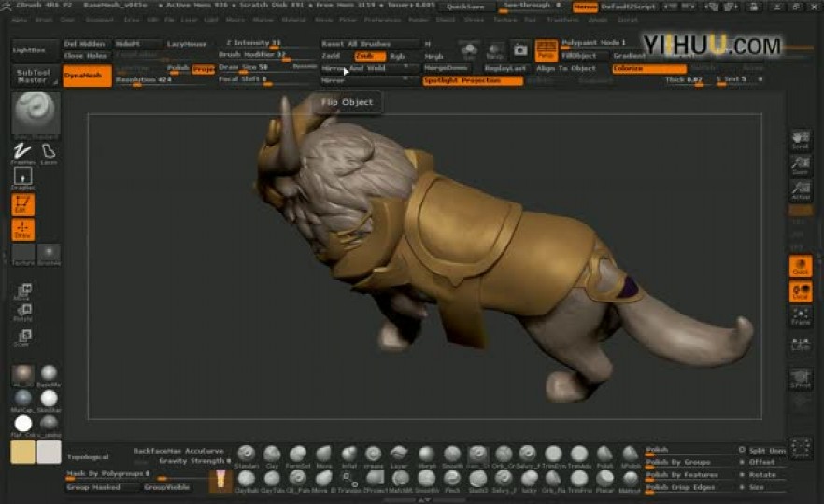Choose the Lasso selection icon
The height and width of the screenshot is (504, 824).
click(49, 152)
